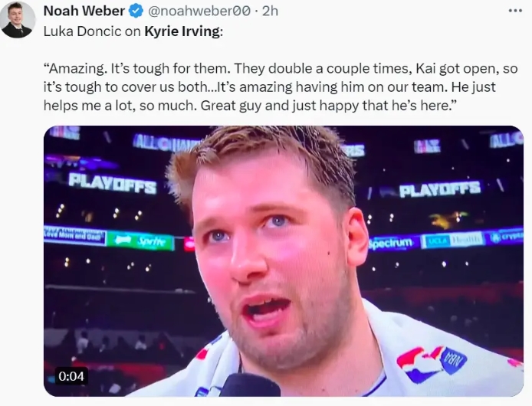Click the microphone at the video bottom
The image size is (532, 406).
coord(251,385)
